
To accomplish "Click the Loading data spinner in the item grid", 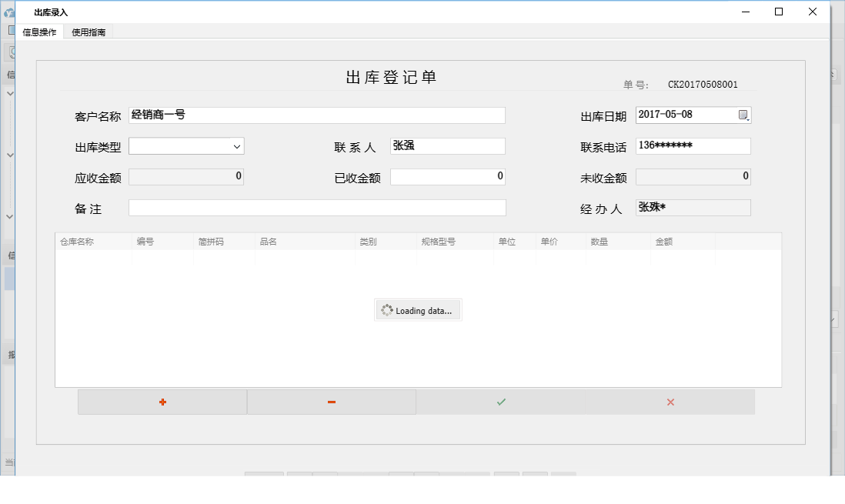I will [x=418, y=309].
